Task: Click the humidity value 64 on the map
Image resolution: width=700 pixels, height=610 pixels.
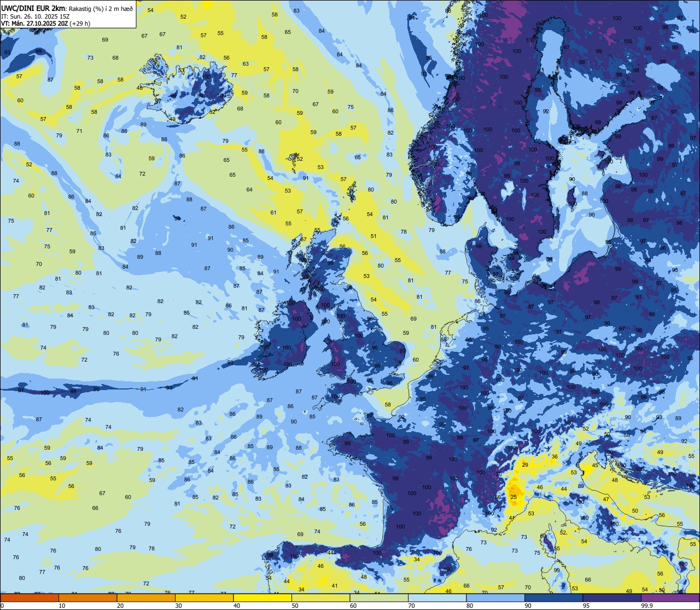Action: click(249, 189)
